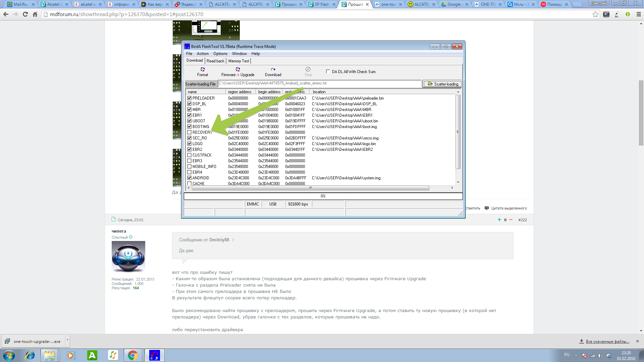The height and width of the screenshot is (362, 644).
Task: Expand hidden system tray icons arrow
Action: click(x=576, y=356)
